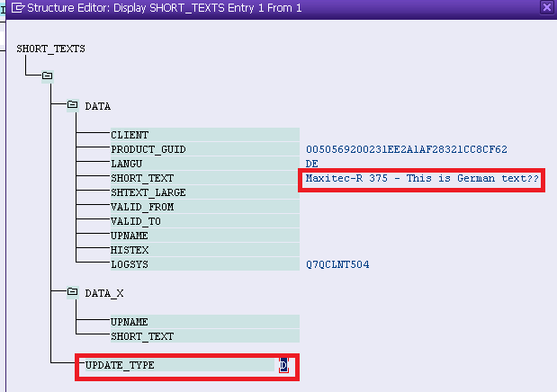The width and height of the screenshot is (557, 392).
Task: Click the Structure Editor title bar icon
Action: coord(18,7)
